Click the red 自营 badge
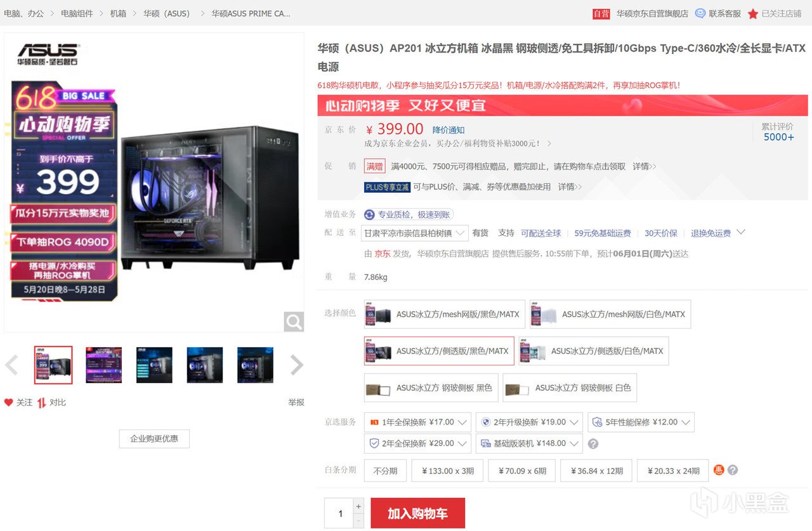 [x=601, y=13]
